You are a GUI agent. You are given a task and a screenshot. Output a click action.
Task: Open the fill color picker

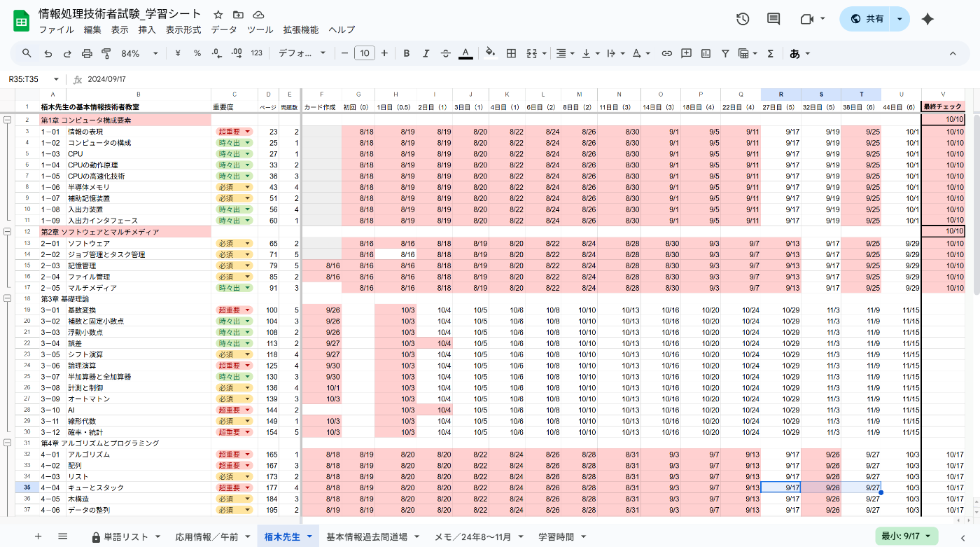tap(490, 53)
